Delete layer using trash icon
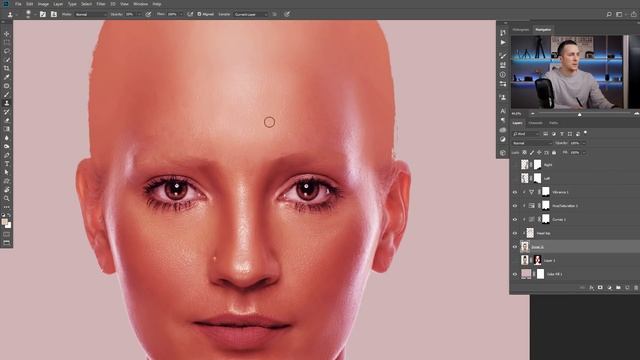640x360 pixels. tap(636, 288)
